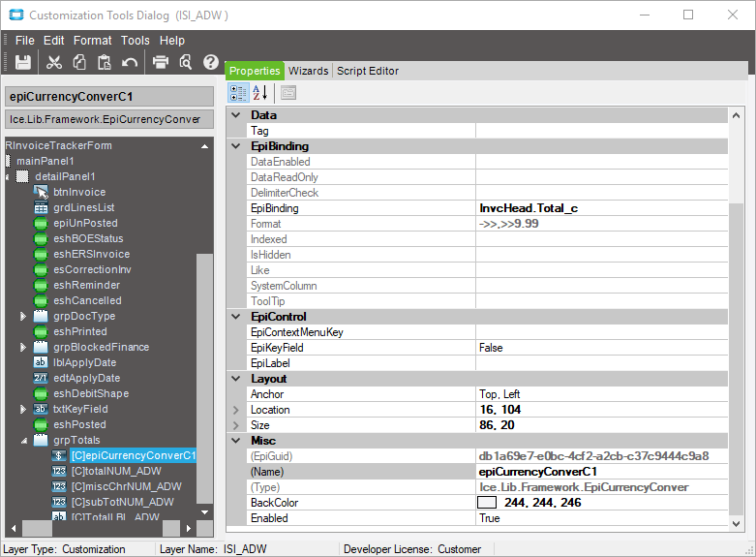This screenshot has width=756, height=557.
Task: Click the Cut scissors icon
Action: click(x=54, y=62)
